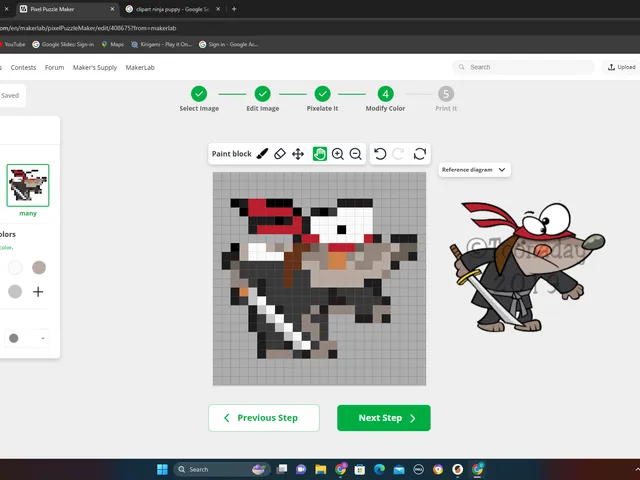Click the ninja dog reference image
The image size is (640, 480).
click(527, 266)
